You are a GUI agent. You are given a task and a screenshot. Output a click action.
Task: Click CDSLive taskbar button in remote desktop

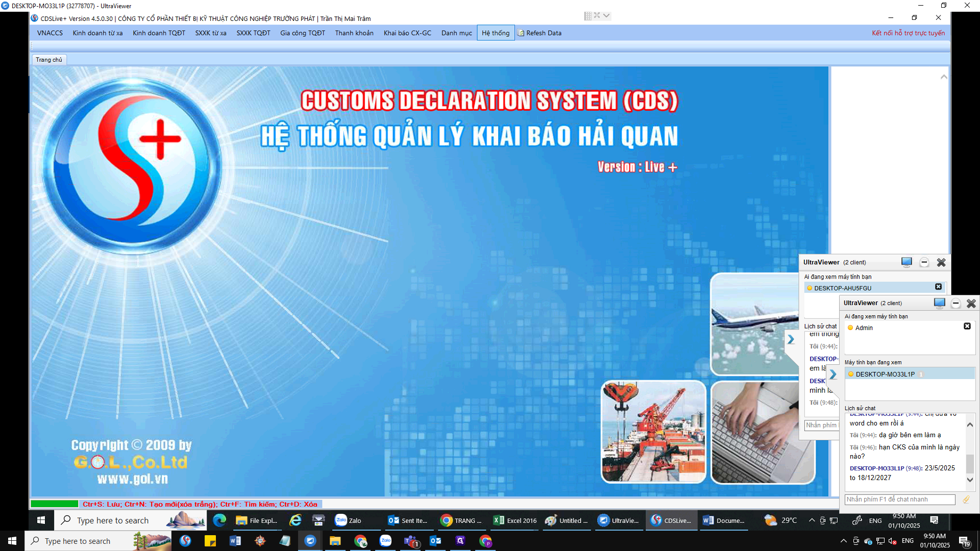(671, 520)
